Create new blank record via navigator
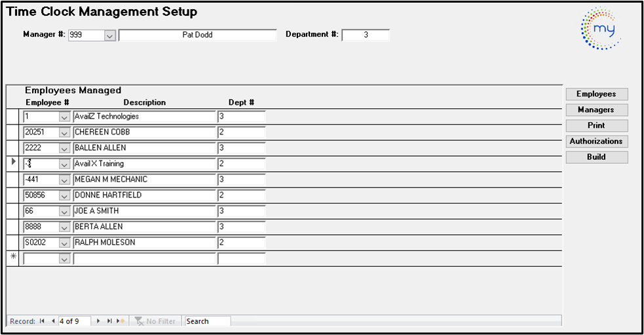The height and width of the screenshot is (335, 644). [120, 321]
